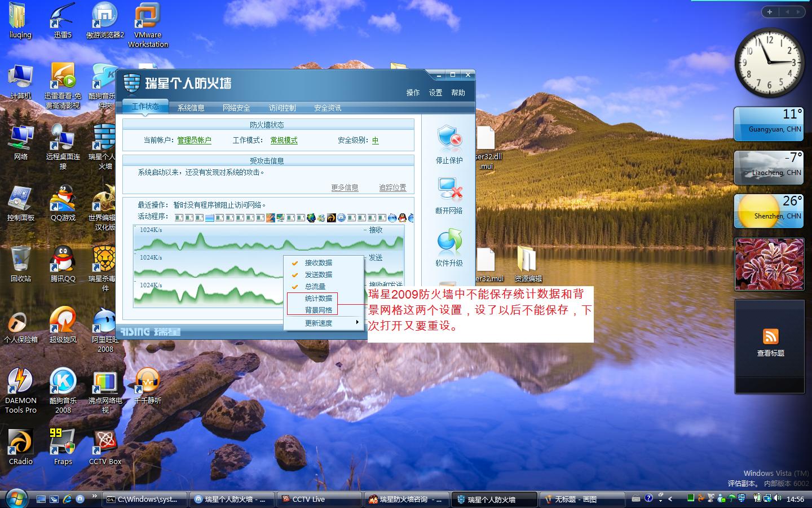Click the sidebar add gadgets plus button
Image resolution: width=812 pixels, height=508 pixels.
[770, 11]
